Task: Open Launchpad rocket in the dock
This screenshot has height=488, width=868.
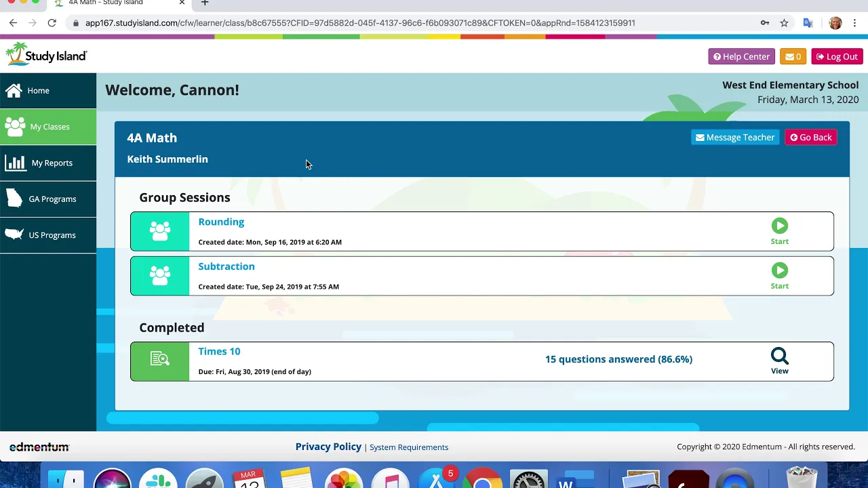Action: 204,479
